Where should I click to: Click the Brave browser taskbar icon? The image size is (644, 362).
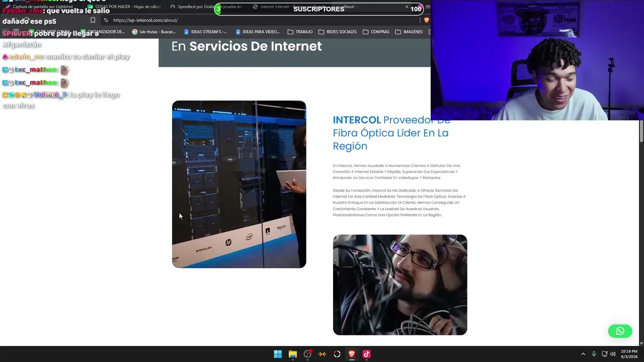(x=352, y=354)
